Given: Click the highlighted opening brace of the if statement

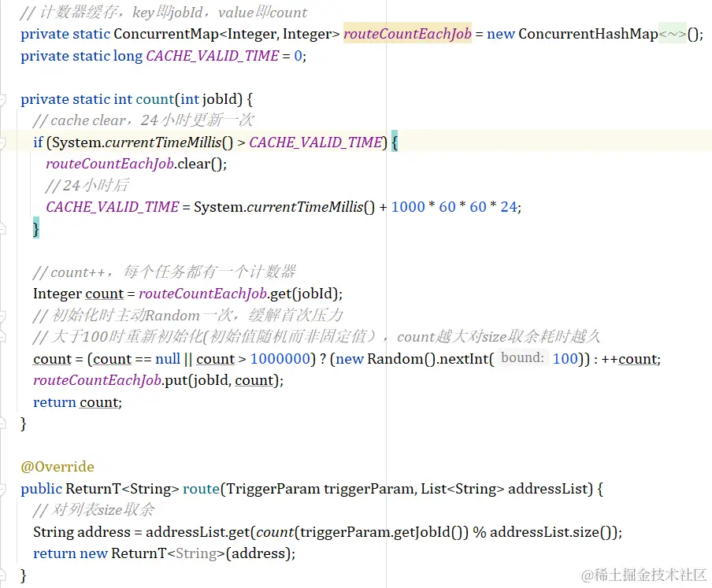Looking at the screenshot, I should (x=394, y=142).
